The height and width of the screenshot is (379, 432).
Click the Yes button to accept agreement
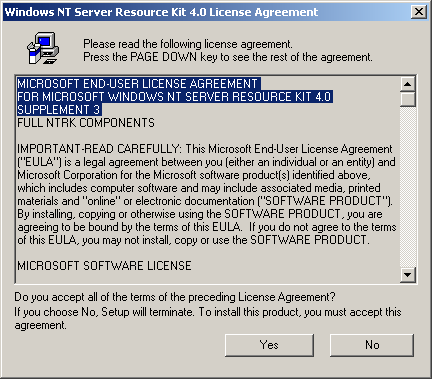click(x=269, y=345)
